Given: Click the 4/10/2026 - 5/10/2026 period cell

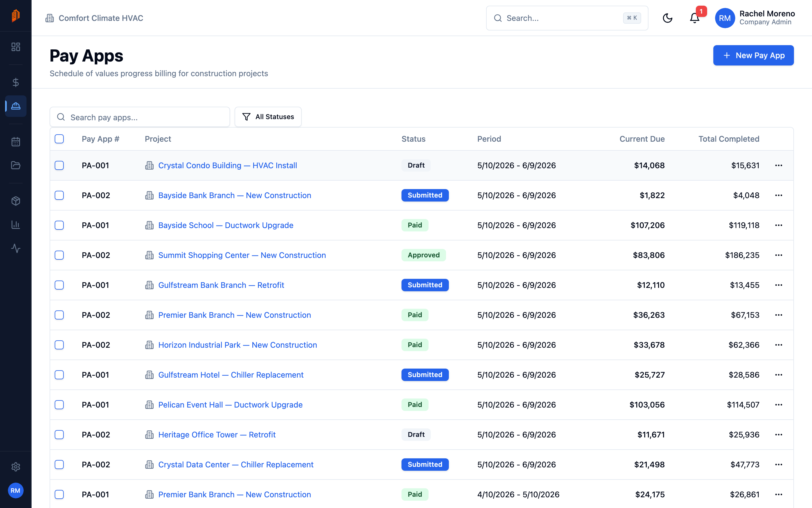Looking at the screenshot, I should (x=518, y=494).
